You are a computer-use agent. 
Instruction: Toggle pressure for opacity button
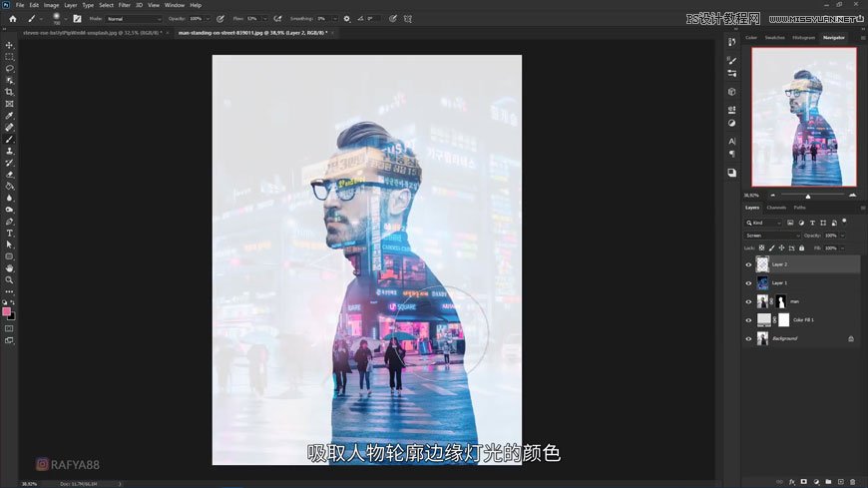[220, 19]
